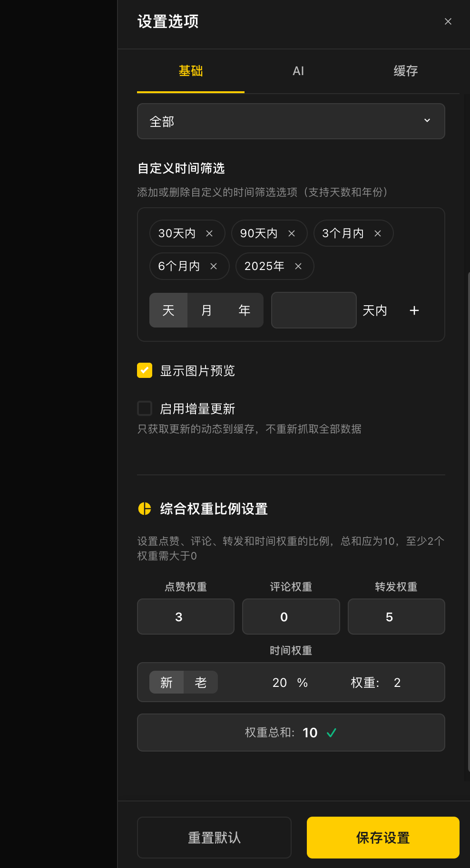
Task: Uncheck the 显示图片预览 checkbox
Action: tap(145, 370)
